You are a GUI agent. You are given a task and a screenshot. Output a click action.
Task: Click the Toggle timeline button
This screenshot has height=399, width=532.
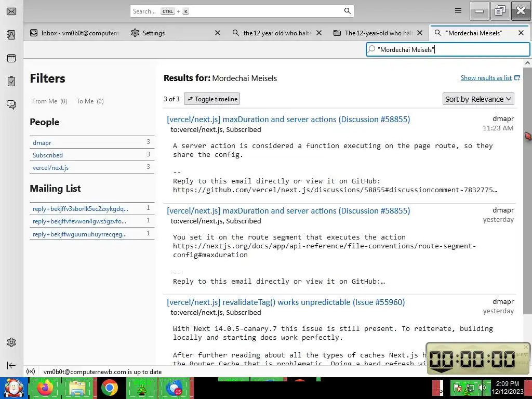(212, 99)
